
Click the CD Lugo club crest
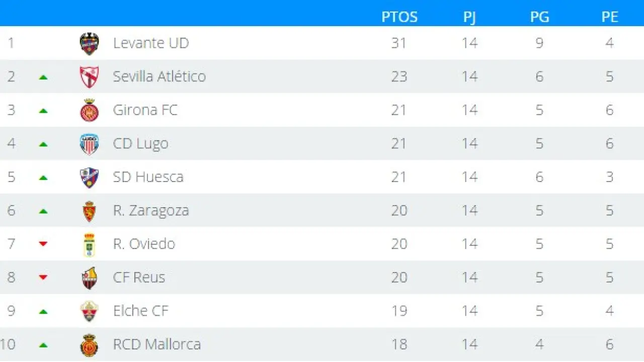(90, 144)
